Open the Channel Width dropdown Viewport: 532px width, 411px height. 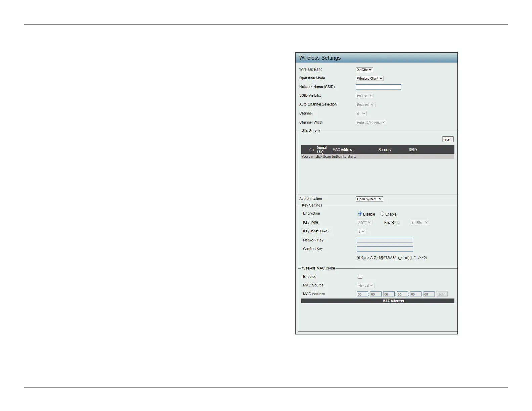click(x=371, y=123)
